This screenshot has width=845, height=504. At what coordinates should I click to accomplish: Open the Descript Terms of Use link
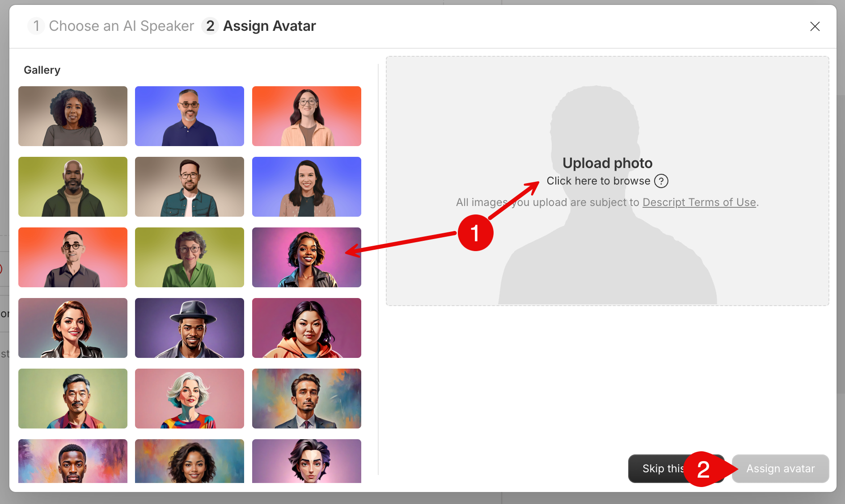[699, 202]
